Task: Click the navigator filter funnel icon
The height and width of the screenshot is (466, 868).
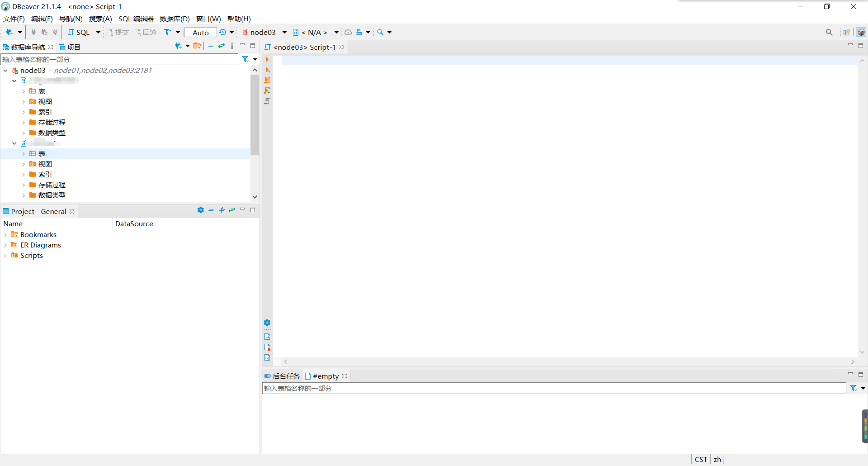Action: click(245, 59)
